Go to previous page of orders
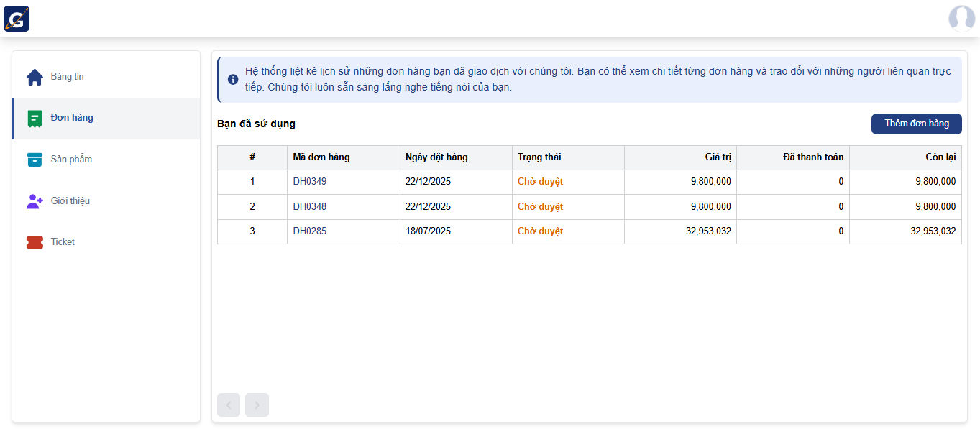Screen dimensions: 980x429 pos(229,405)
